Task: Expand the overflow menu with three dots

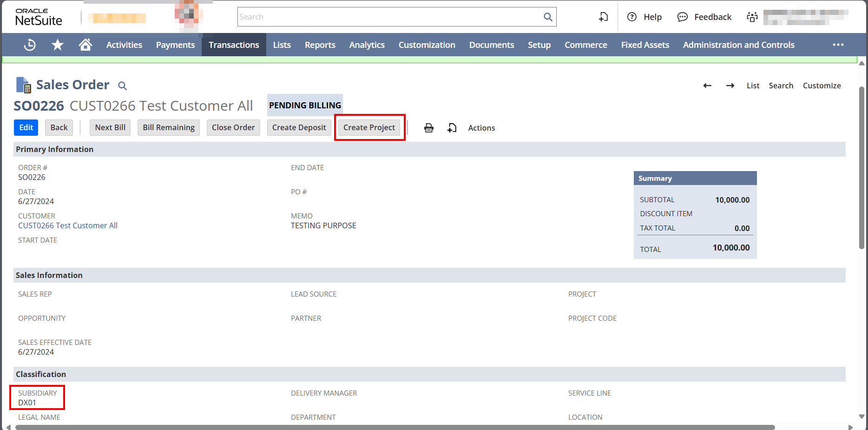Action: [838, 45]
